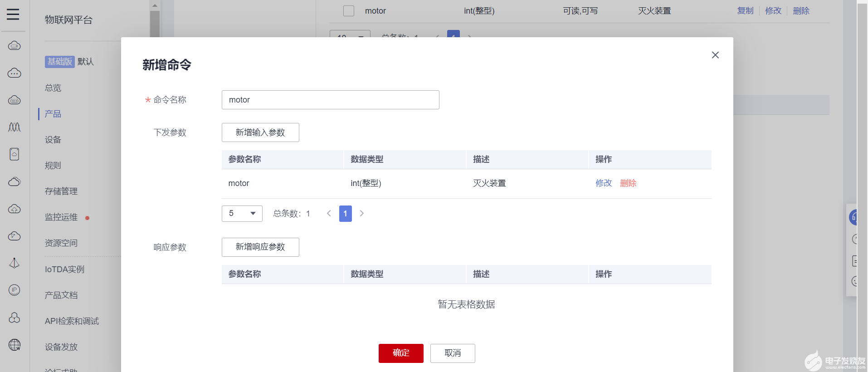Click the cloud with dots icon in the sidebar
Image resolution: width=868 pixels, height=372 pixels.
coord(15,73)
